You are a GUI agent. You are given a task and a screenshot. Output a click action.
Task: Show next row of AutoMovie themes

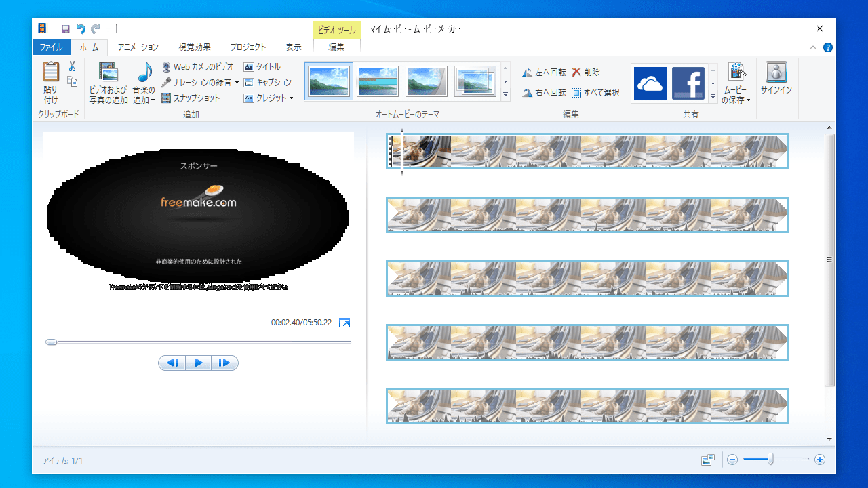[x=505, y=81]
